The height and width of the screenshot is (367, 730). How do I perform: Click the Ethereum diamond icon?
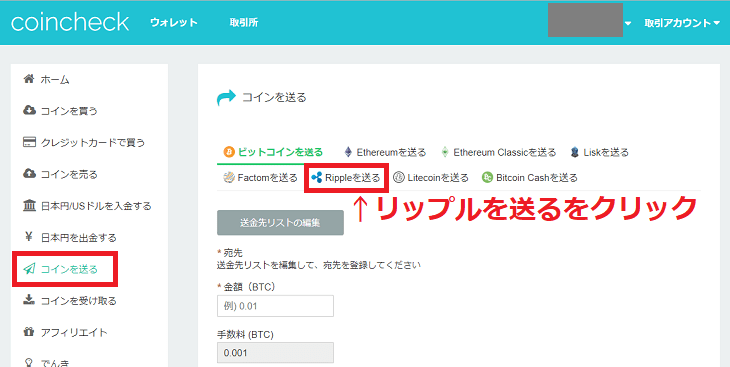click(348, 152)
